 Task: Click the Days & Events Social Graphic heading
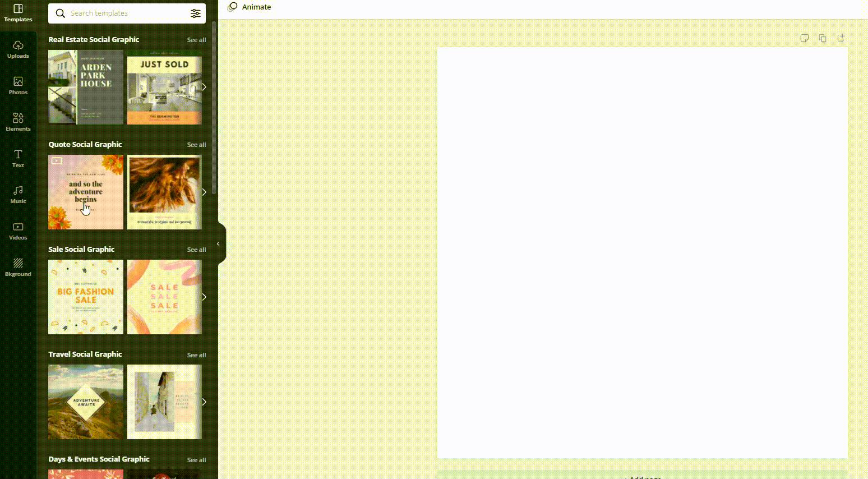(x=99, y=459)
